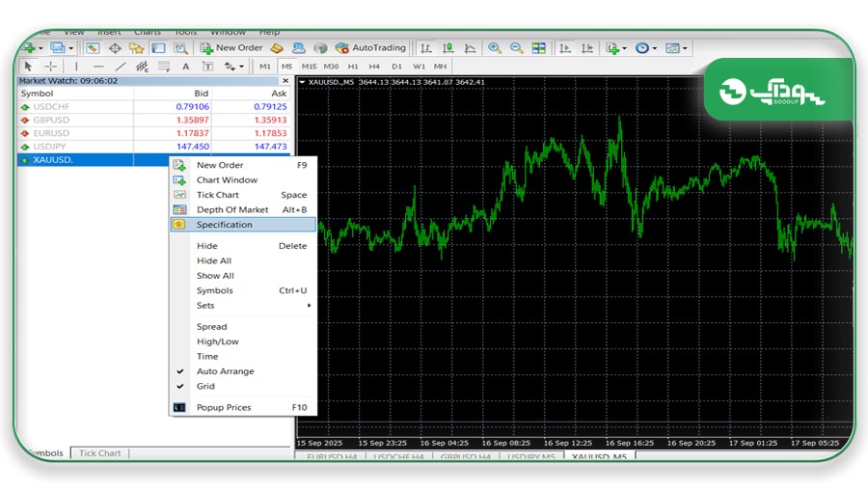Select the Cursor arrow tool
The height and width of the screenshot is (490, 868).
pos(28,67)
